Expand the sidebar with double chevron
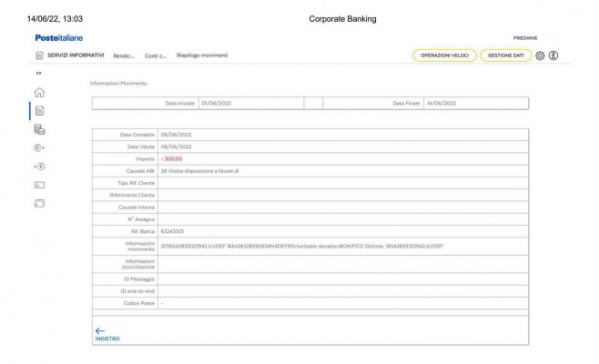Viewport: 599px width, 364px height. coord(38,73)
